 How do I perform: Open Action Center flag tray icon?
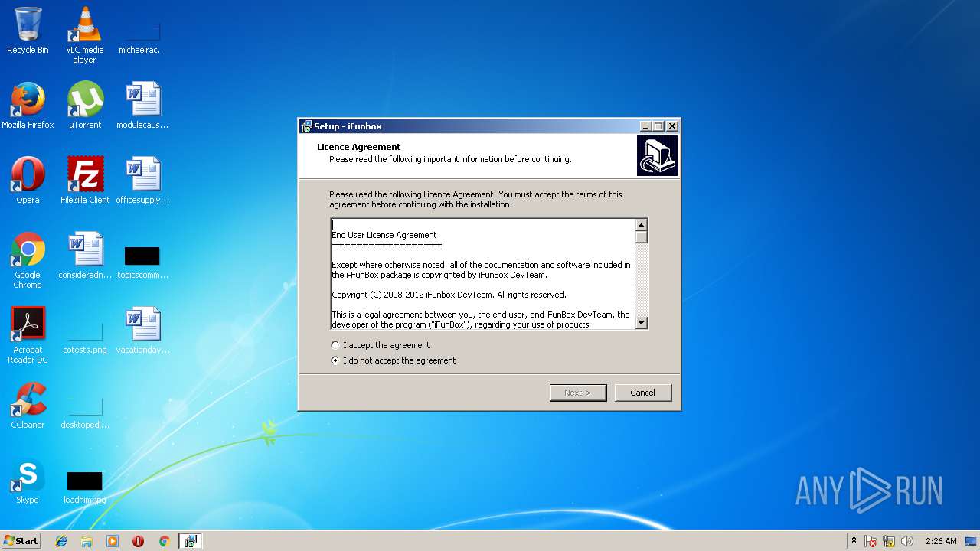point(871,541)
